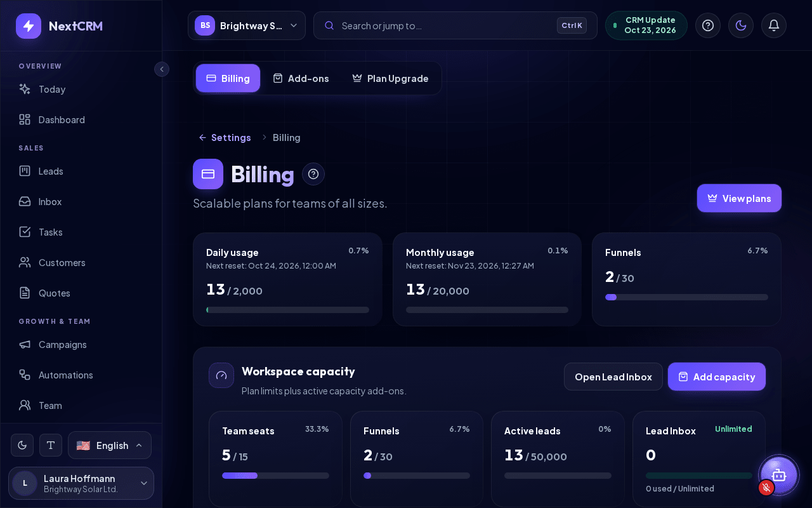Open the Team sidebar item
Image resolution: width=812 pixels, height=508 pixels.
click(x=81, y=406)
